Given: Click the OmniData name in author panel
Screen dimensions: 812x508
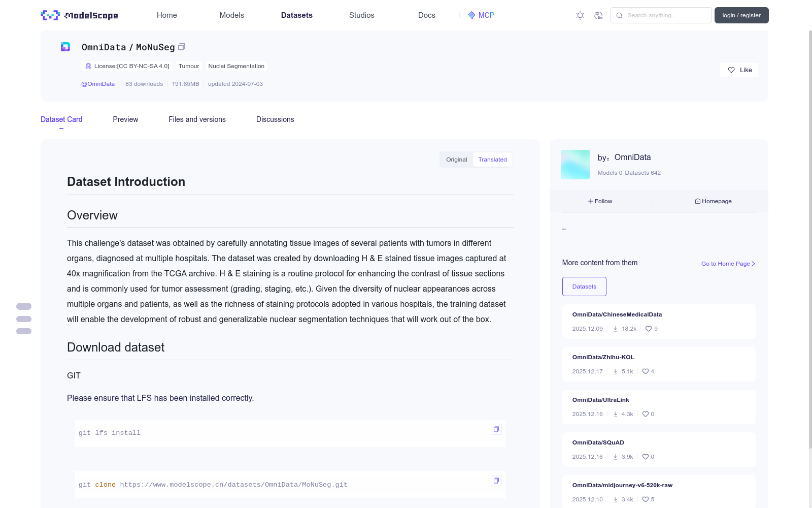Looking at the screenshot, I should 632,157.
